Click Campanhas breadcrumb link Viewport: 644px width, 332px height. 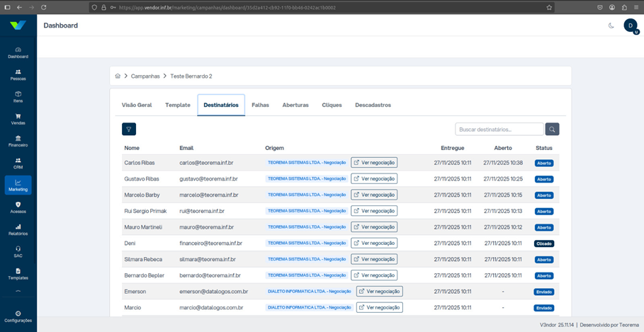pos(145,76)
